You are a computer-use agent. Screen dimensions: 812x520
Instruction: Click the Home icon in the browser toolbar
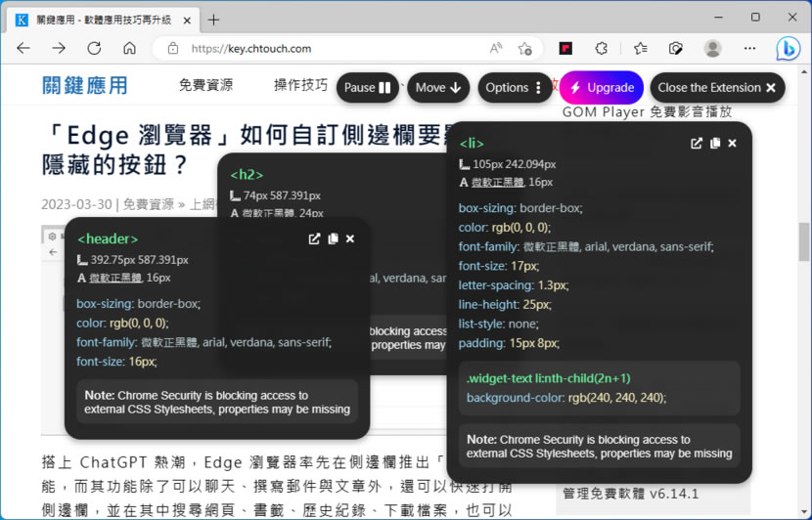point(129,48)
